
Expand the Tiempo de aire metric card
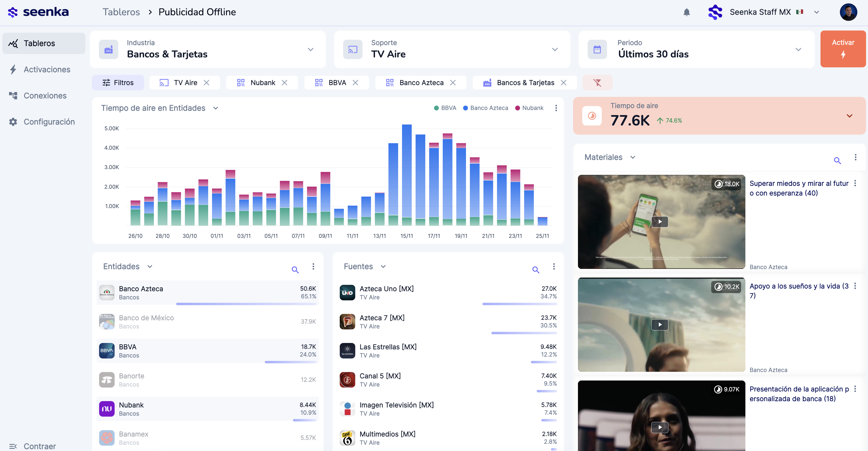849,116
